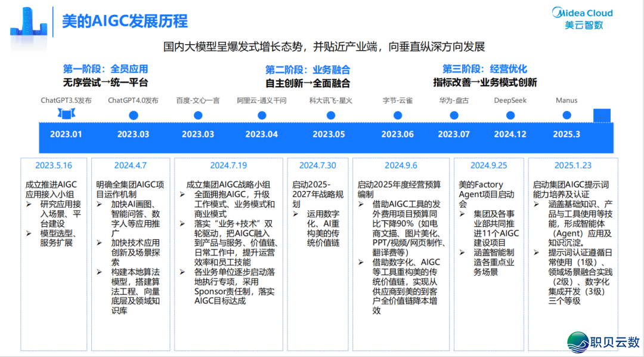Click the blue building icon beside the slide title

pyautogui.click(x=29, y=22)
